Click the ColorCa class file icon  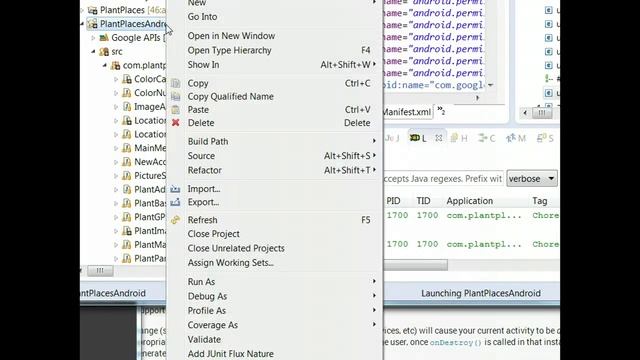127,79
